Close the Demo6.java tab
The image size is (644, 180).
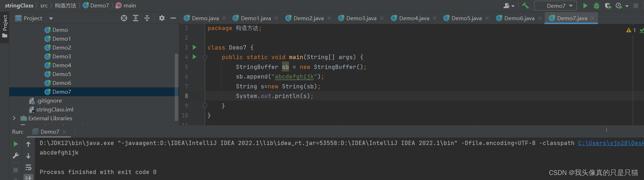pos(540,18)
